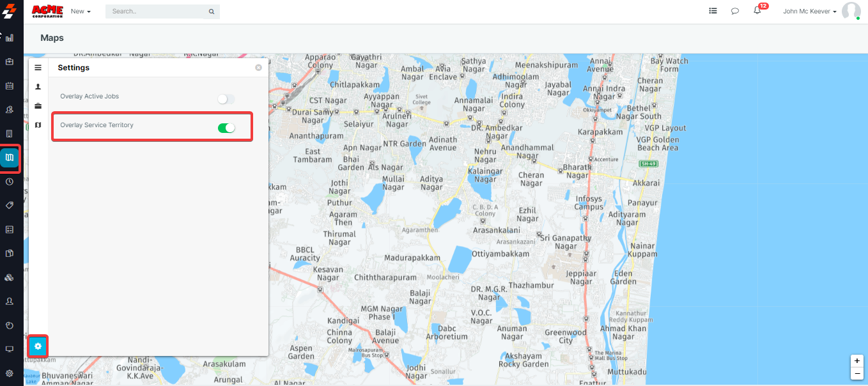
Task: Click the SH-49 road marker on map
Action: pos(648,164)
